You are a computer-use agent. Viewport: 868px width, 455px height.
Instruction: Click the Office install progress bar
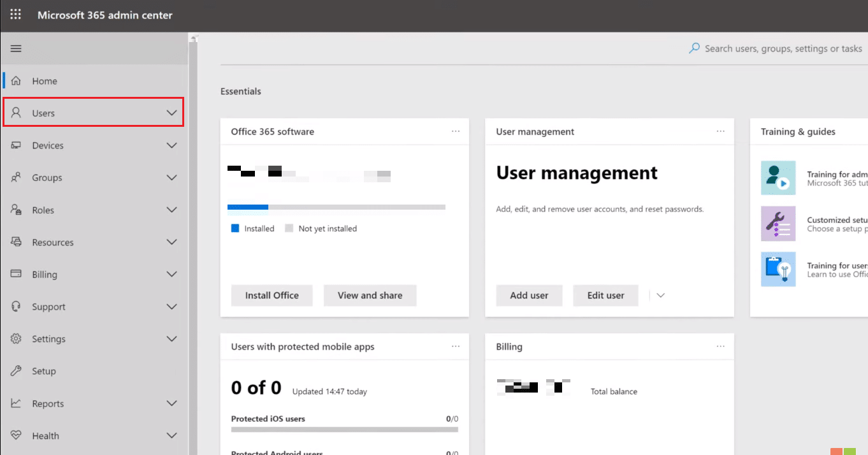point(336,207)
